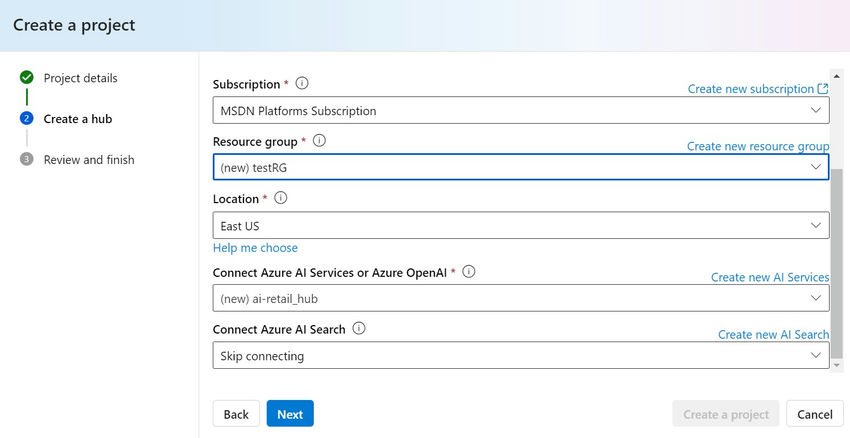Click info icon beside Azure OpenAI label
This screenshot has width=850, height=438.
click(469, 271)
